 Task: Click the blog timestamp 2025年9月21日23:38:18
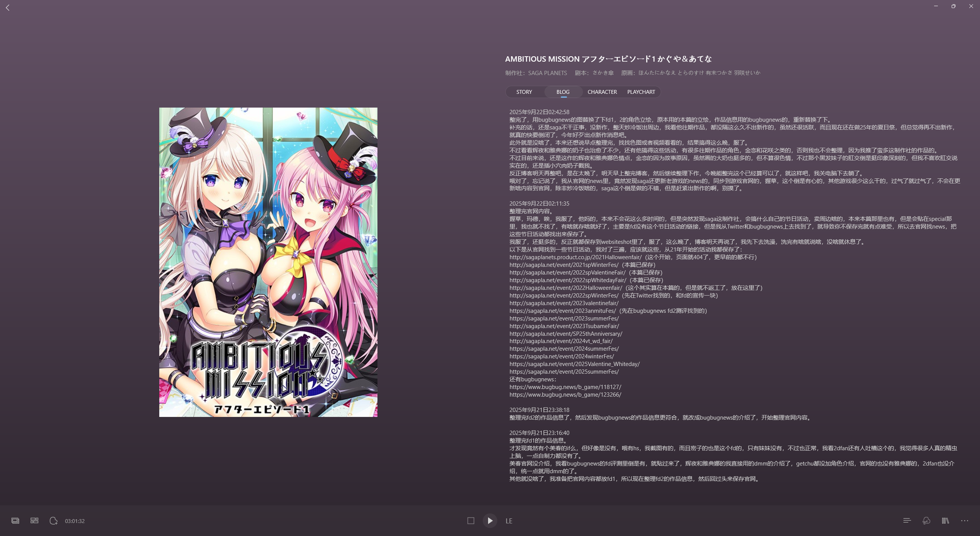pyautogui.click(x=539, y=410)
